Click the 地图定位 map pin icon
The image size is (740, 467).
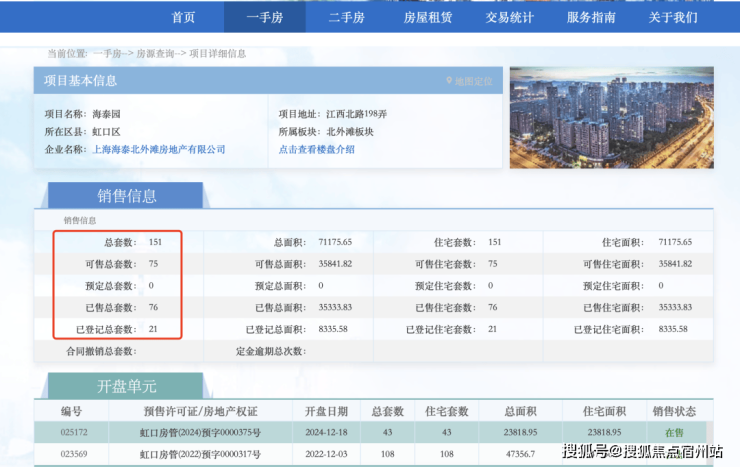click(x=449, y=81)
